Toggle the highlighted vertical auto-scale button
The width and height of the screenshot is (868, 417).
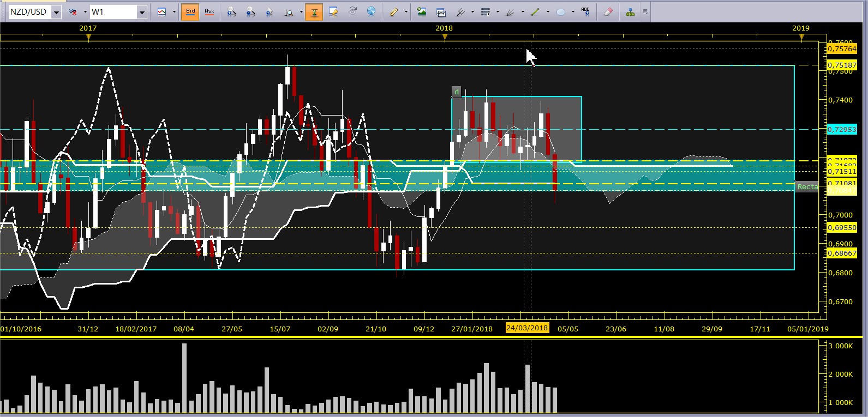pyautogui.click(x=314, y=11)
